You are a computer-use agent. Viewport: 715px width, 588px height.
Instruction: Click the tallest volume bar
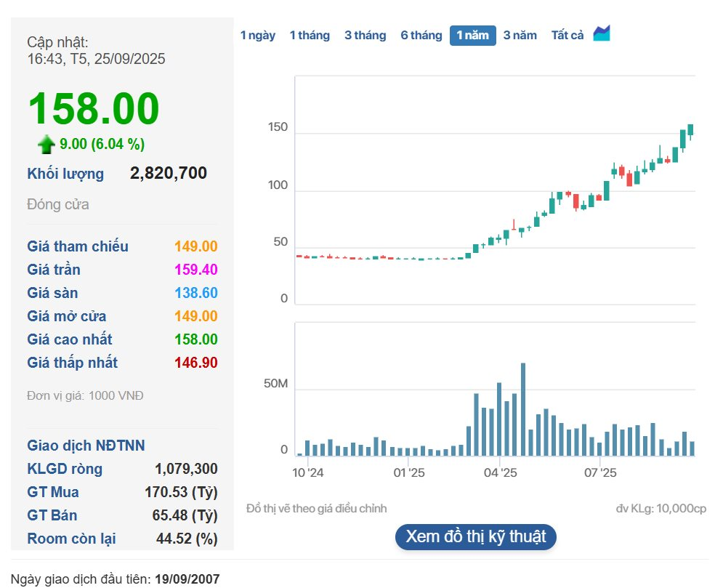(523, 409)
